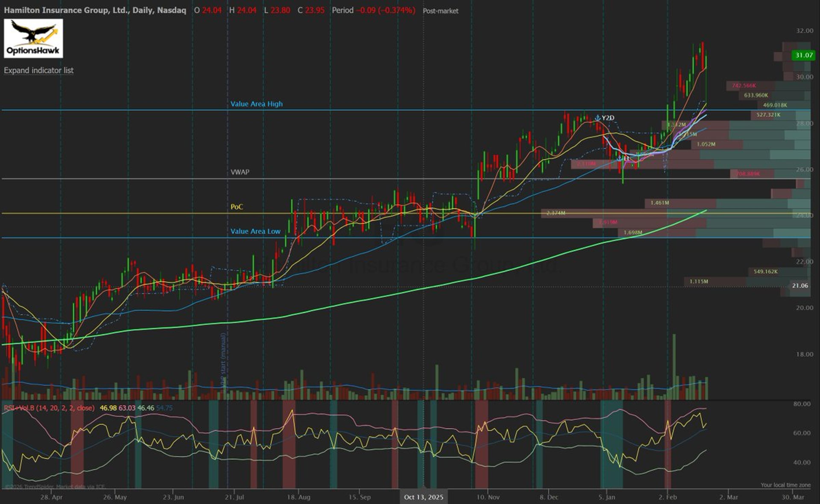Open RSI+Vol.B indicator settings label
The image size is (820, 504).
point(49,408)
